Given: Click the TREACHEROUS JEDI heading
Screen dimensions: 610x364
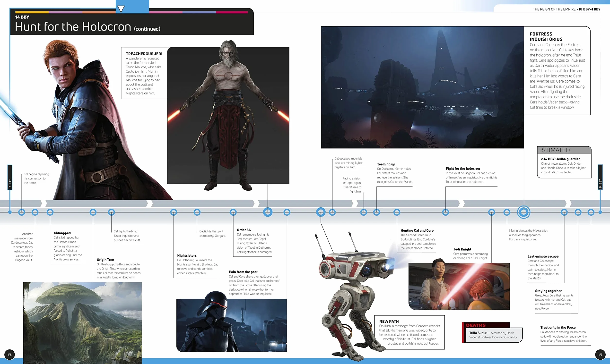Looking at the screenshot, I should (x=144, y=54).
